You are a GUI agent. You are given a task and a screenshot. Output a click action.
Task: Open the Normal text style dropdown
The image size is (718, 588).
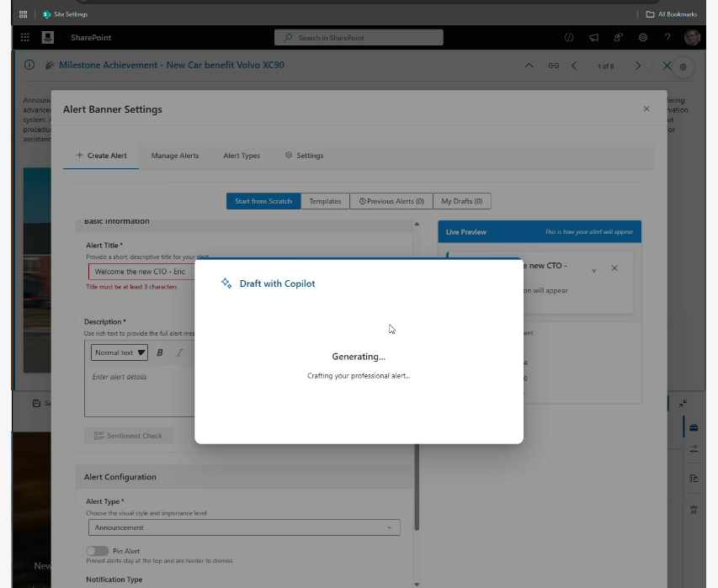click(120, 352)
